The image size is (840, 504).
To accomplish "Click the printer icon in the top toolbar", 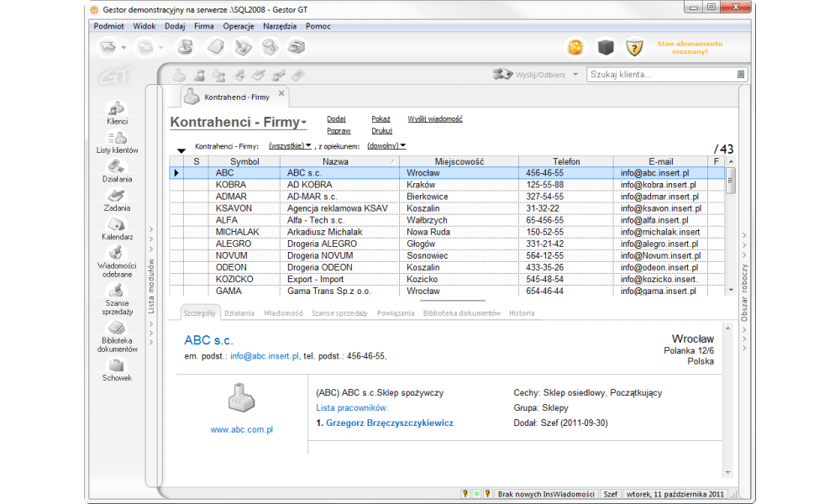I will pyautogui.click(x=297, y=47).
